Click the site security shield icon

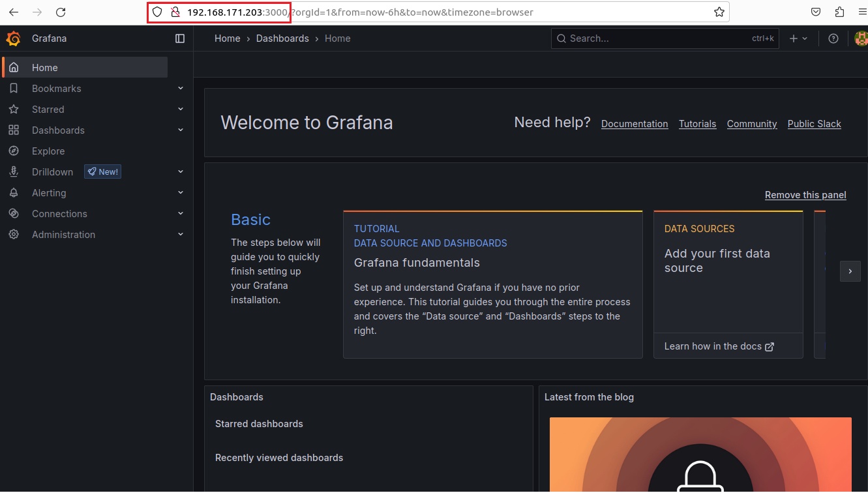coord(157,12)
